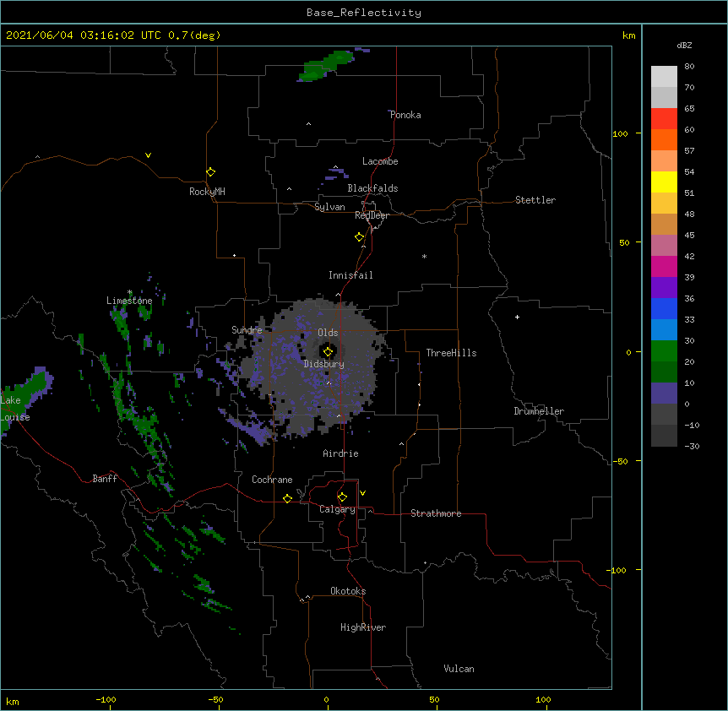Select the Lacombe city label
This screenshot has height=711, width=728.
380,161
